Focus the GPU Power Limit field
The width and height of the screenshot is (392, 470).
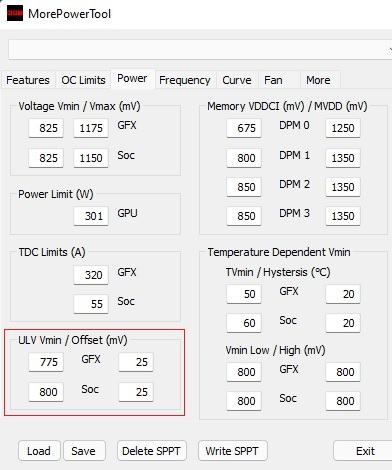tap(91, 216)
